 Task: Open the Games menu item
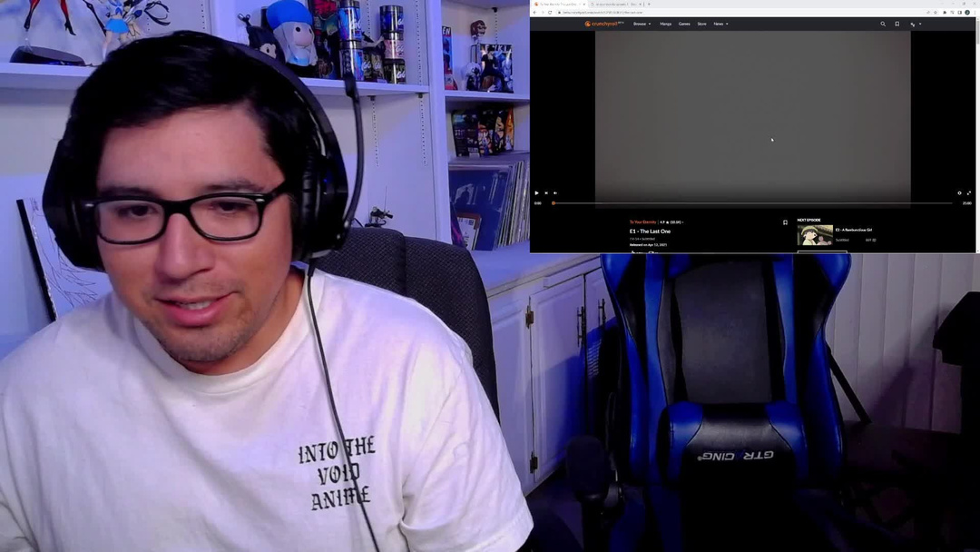click(x=684, y=25)
